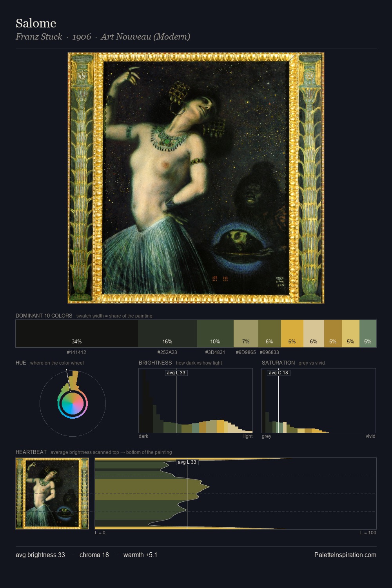Pick the 10% dark olive swatch

click(215, 334)
